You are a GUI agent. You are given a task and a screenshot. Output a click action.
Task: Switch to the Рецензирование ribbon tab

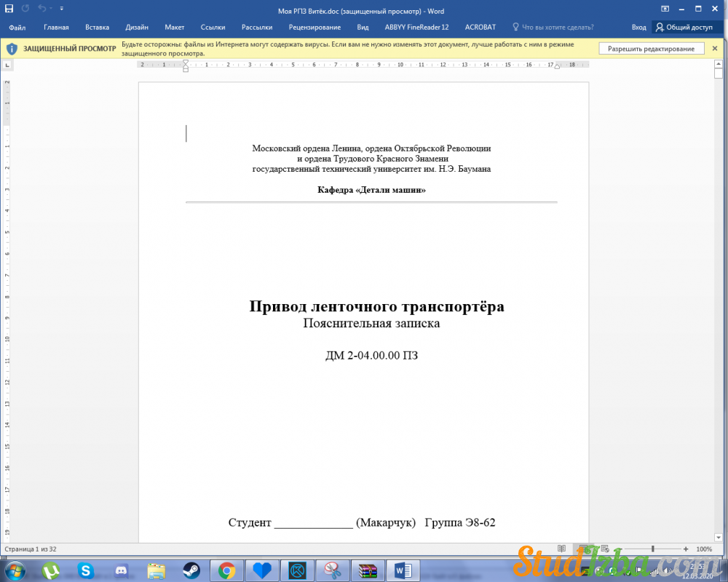314,27
